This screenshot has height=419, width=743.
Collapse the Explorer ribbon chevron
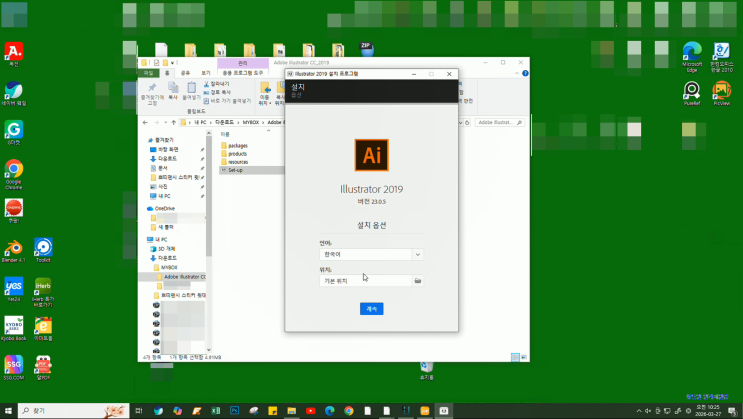click(516, 73)
